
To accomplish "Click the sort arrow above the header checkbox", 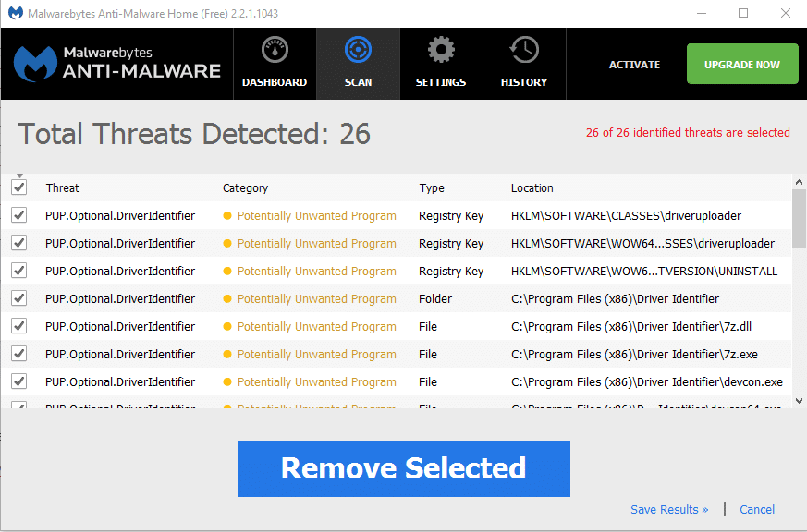I will point(19,175).
